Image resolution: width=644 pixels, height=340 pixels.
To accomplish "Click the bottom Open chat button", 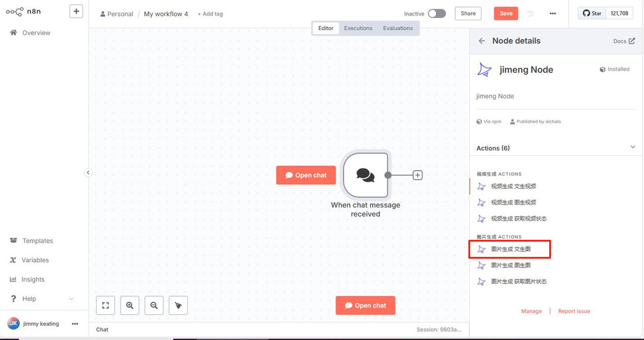I will click(366, 306).
